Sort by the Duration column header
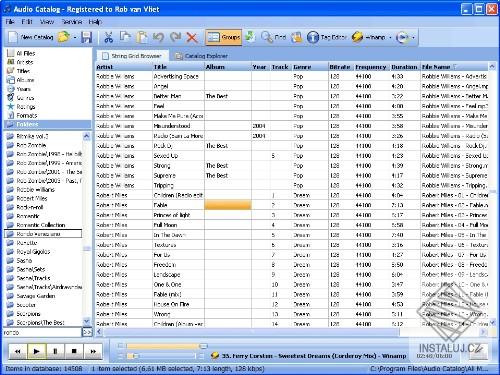 [404, 67]
